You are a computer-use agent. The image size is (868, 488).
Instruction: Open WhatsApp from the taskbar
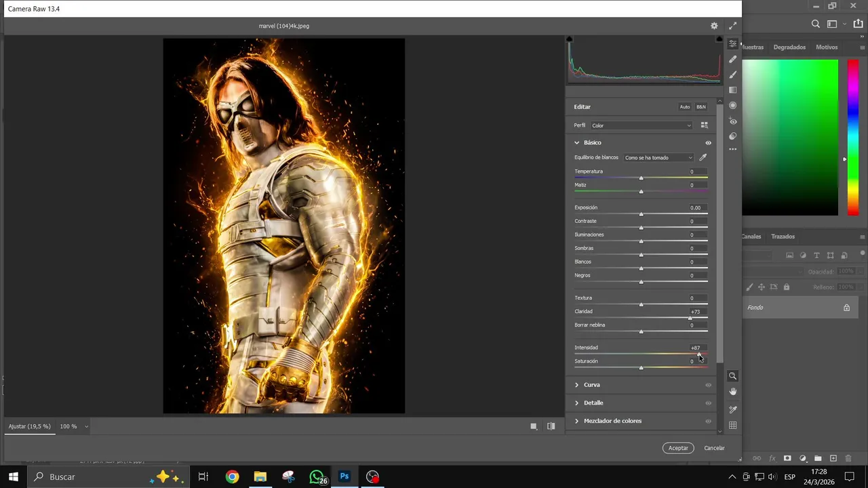click(317, 477)
